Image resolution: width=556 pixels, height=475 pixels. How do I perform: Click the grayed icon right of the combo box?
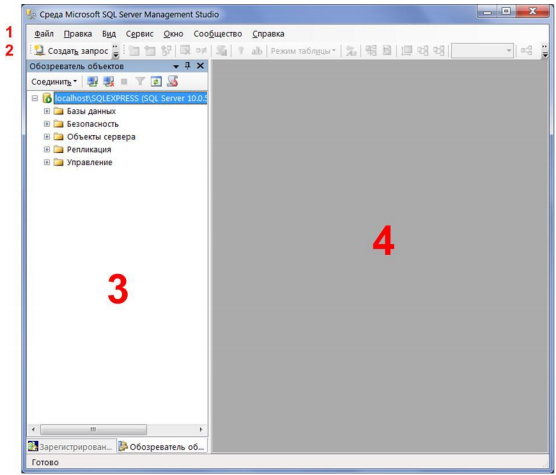coord(527,51)
